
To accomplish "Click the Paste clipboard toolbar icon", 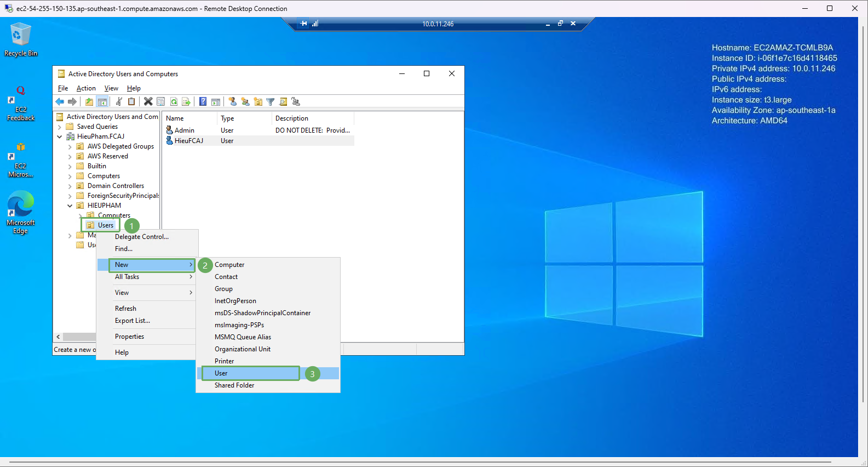I will click(x=131, y=101).
